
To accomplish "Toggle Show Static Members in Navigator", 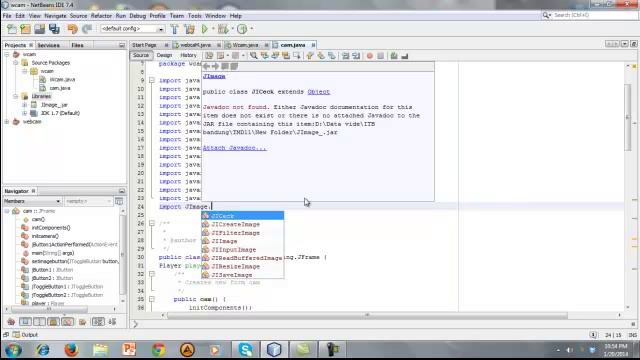I will coord(40,322).
